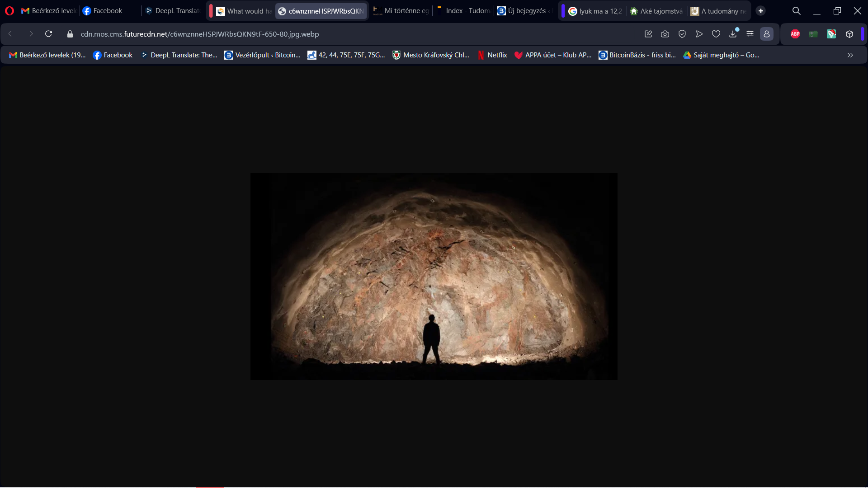Screen dimensions: 868x488
Task: Search open tabs with magnifier icon
Action: 797,11
